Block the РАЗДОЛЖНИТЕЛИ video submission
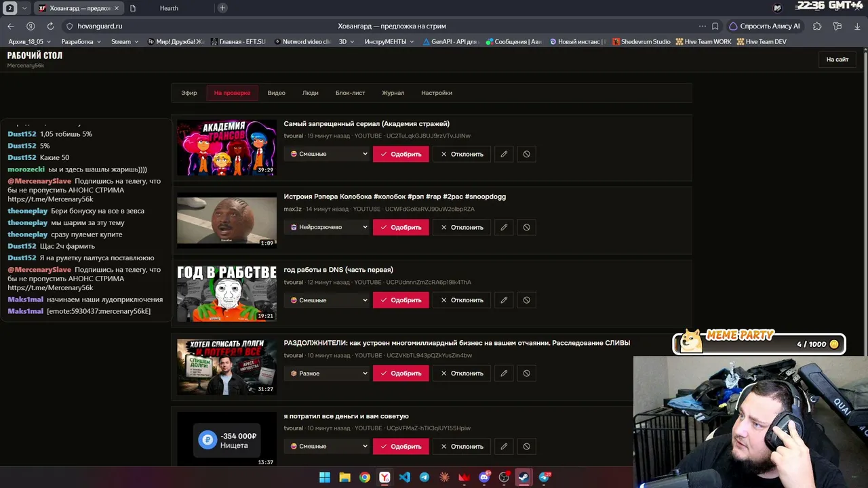The width and height of the screenshot is (868, 488). click(526, 373)
